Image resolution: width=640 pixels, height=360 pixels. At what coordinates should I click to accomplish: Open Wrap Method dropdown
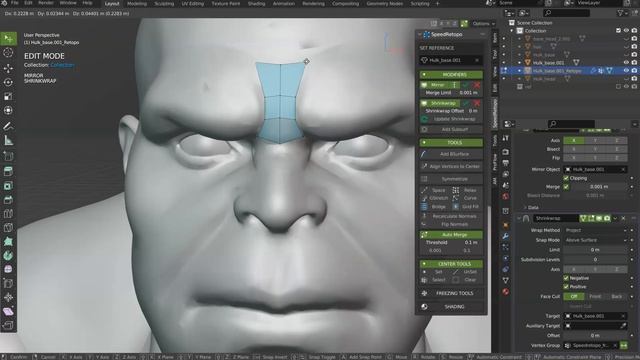pyautogui.click(x=596, y=230)
